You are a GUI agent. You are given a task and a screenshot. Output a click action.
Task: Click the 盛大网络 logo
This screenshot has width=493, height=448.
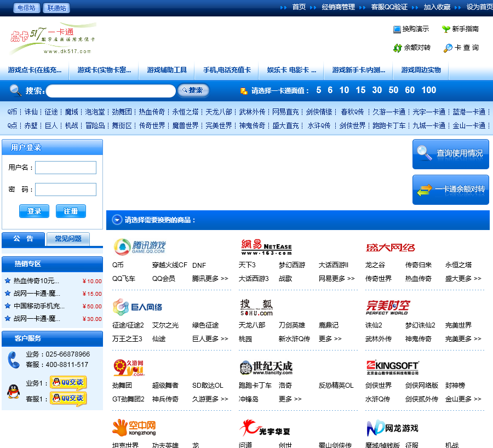click(x=390, y=248)
